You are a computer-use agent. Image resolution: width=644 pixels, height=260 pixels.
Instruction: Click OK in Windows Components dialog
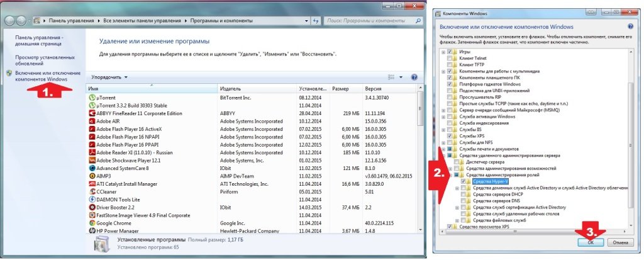pos(591,242)
